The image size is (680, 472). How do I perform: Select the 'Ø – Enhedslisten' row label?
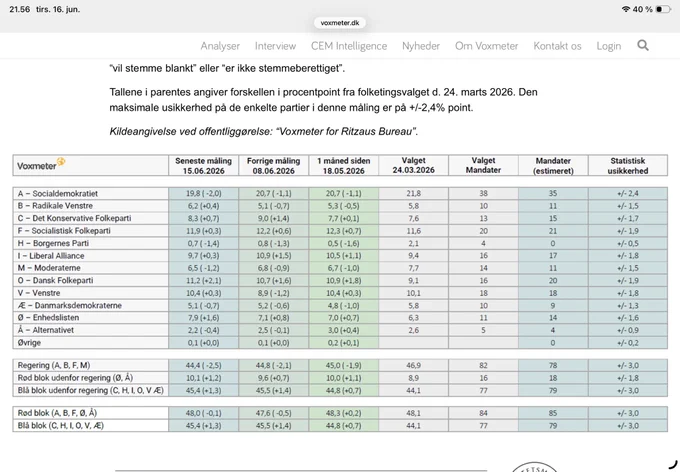click(x=49, y=318)
